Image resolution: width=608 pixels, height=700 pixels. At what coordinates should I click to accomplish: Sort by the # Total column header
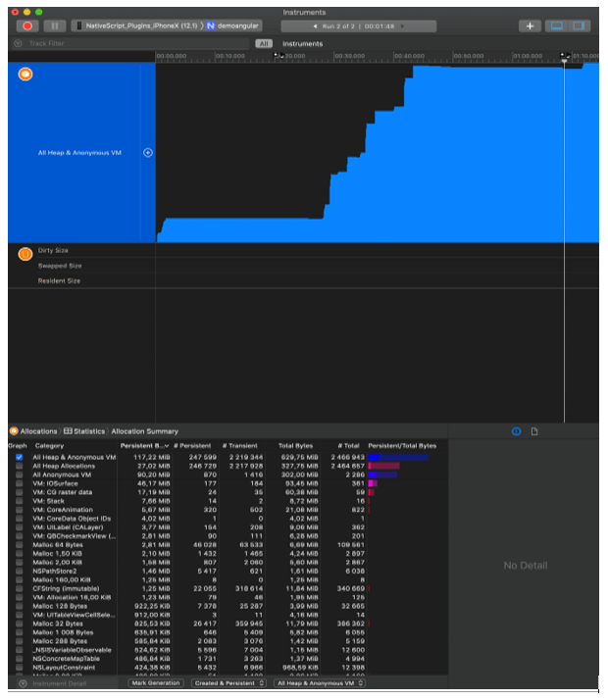click(x=349, y=445)
